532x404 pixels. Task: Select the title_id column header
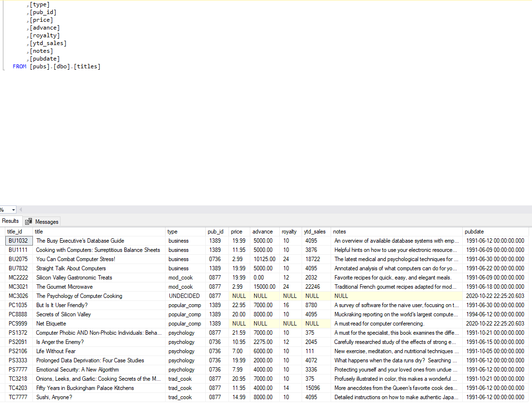pos(19,232)
